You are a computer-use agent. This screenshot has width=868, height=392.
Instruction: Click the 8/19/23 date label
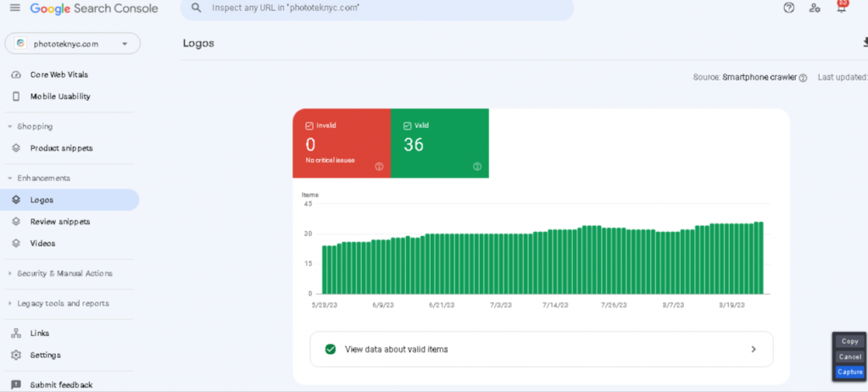[732, 305]
